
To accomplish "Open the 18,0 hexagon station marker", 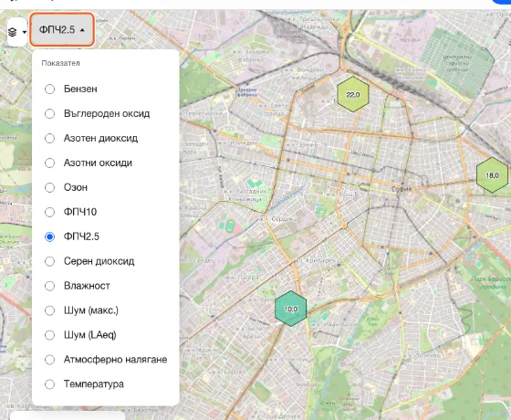I will click(492, 175).
